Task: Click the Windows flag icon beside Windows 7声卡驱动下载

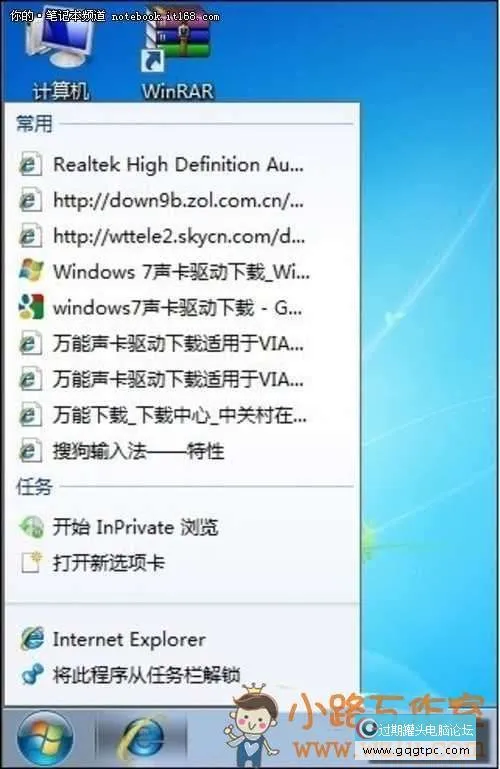Action: point(30,271)
